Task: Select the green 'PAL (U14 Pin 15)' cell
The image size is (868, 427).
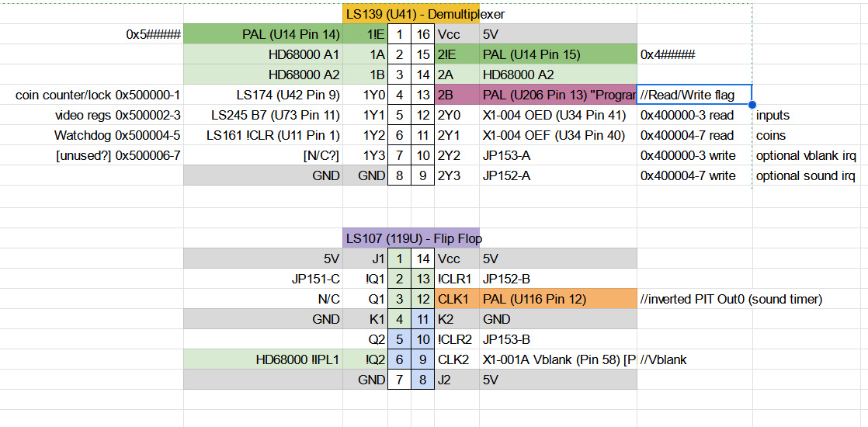Action: point(558,54)
